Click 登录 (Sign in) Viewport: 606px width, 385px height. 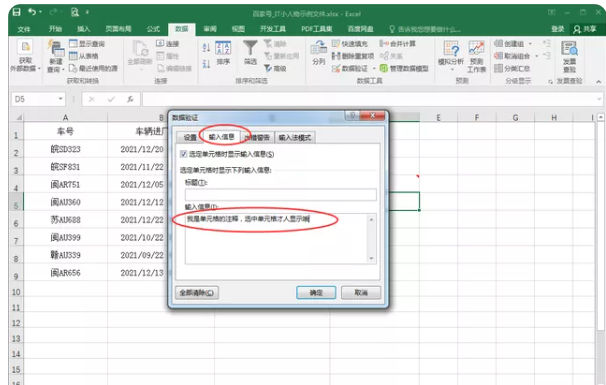[558, 29]
